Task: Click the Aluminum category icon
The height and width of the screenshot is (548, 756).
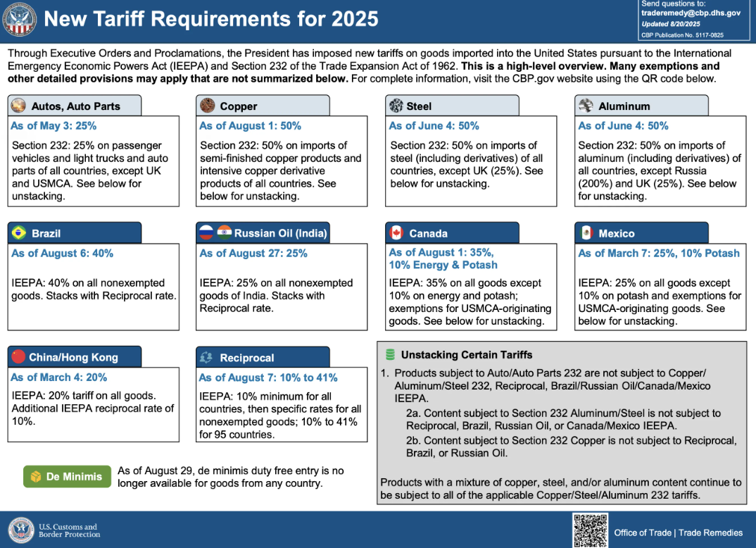Action: click(x=586, y=106)
